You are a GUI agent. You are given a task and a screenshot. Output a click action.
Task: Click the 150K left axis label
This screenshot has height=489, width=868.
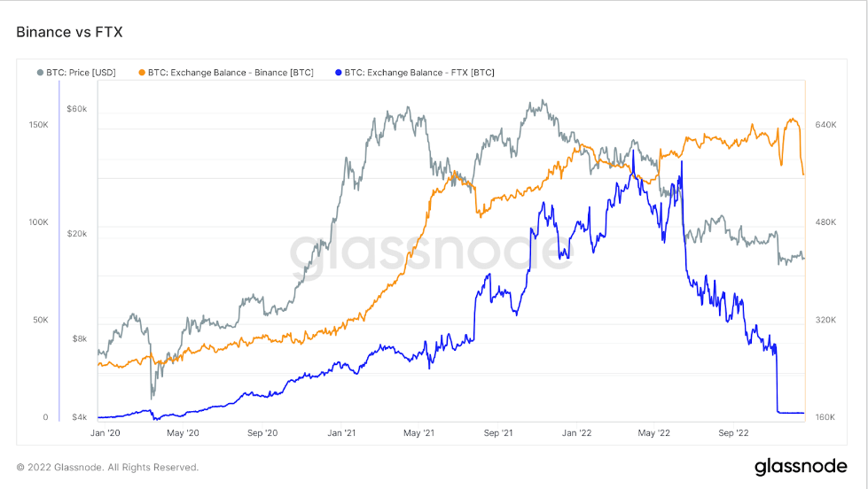point(38,125)
